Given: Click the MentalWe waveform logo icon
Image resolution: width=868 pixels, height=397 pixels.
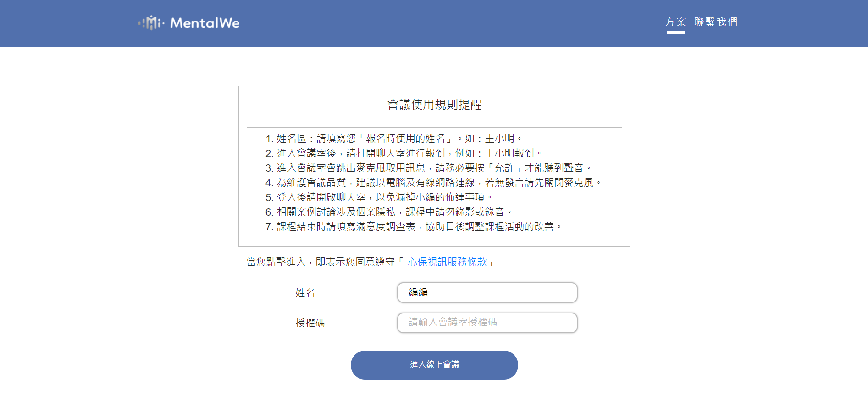Looking at the screenshot, I should 151,22.
